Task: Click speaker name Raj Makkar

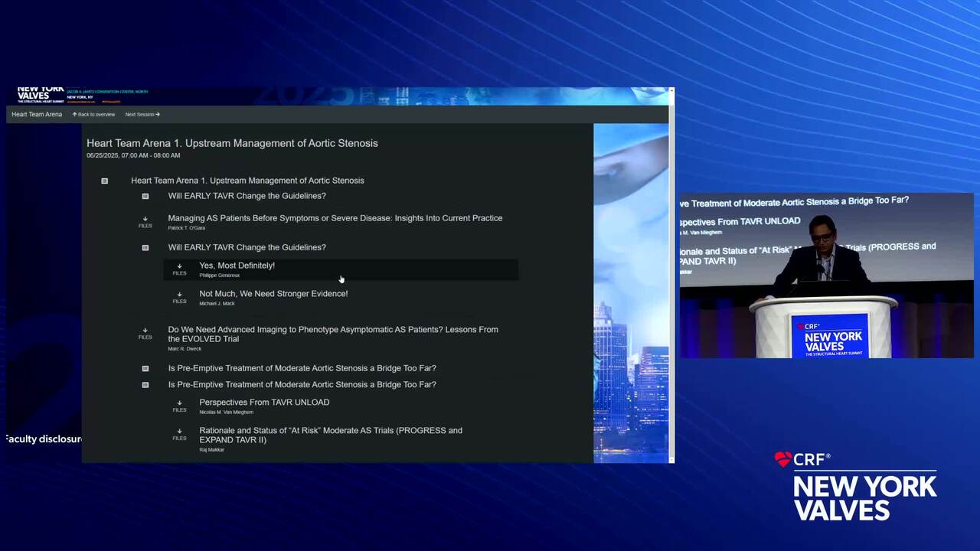Action: 211,450
